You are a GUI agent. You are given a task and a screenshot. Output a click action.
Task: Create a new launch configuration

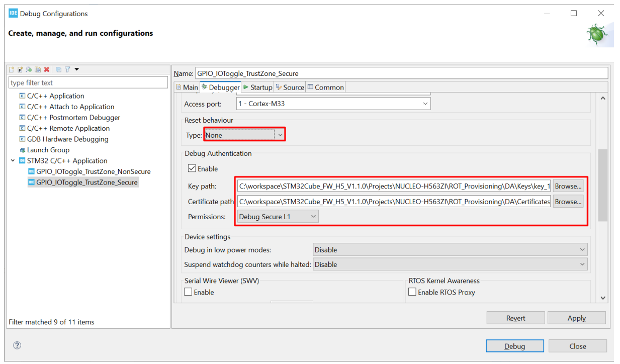[x=12, y=69]
